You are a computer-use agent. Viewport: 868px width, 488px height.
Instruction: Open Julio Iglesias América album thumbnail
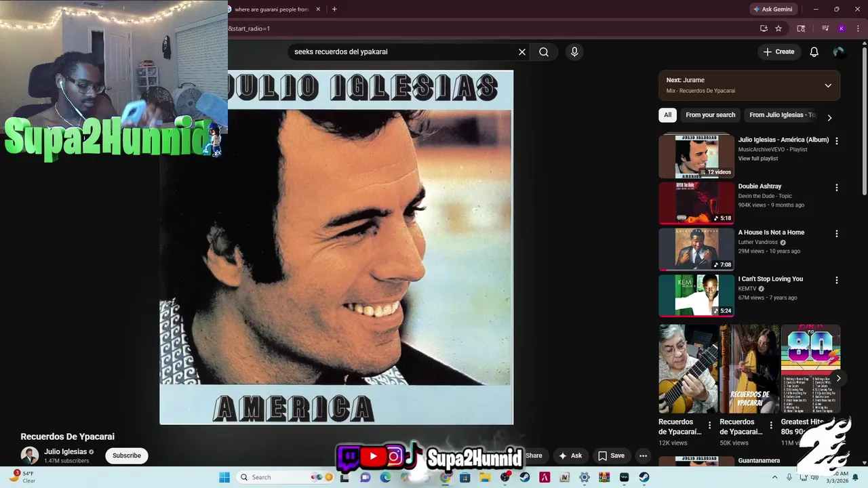point(696,157)
